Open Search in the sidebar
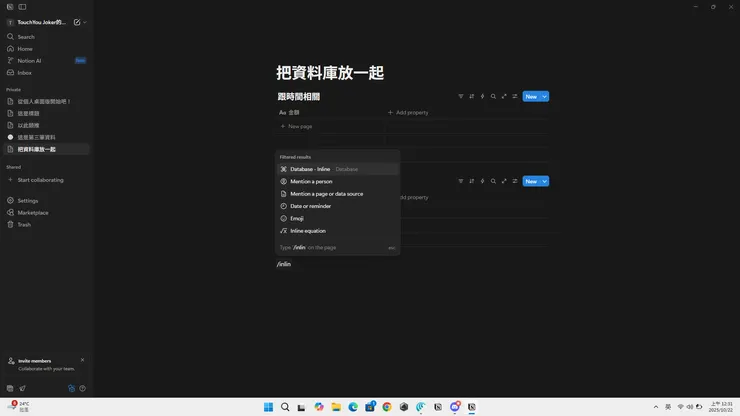This screenshot has width=740, height=416. (x=46, y=37)
